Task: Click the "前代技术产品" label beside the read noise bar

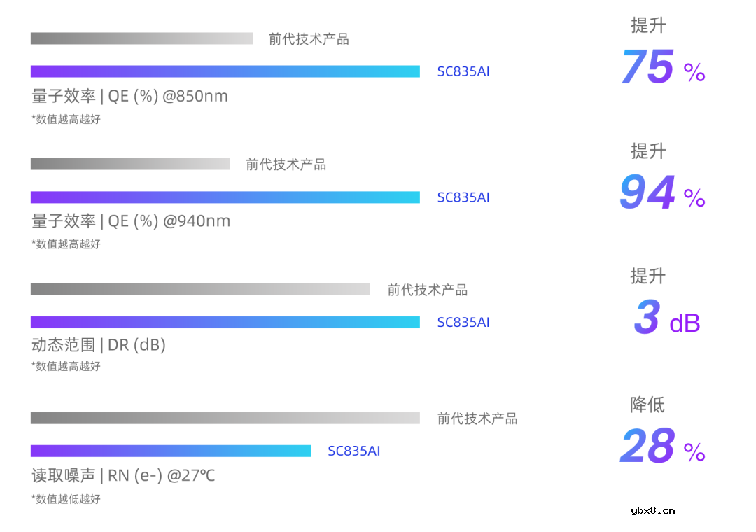Action: [477, 419]
